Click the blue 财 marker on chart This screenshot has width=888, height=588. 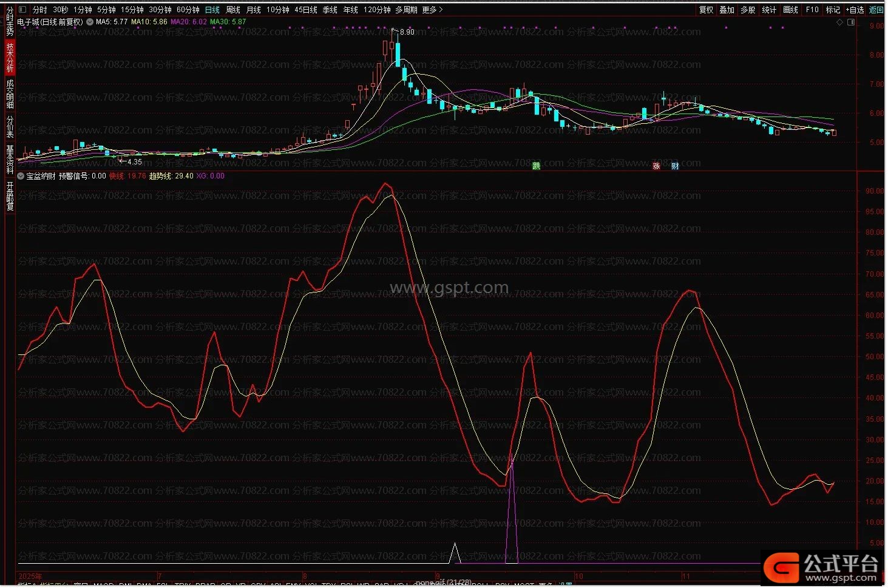tap(675, 166)
